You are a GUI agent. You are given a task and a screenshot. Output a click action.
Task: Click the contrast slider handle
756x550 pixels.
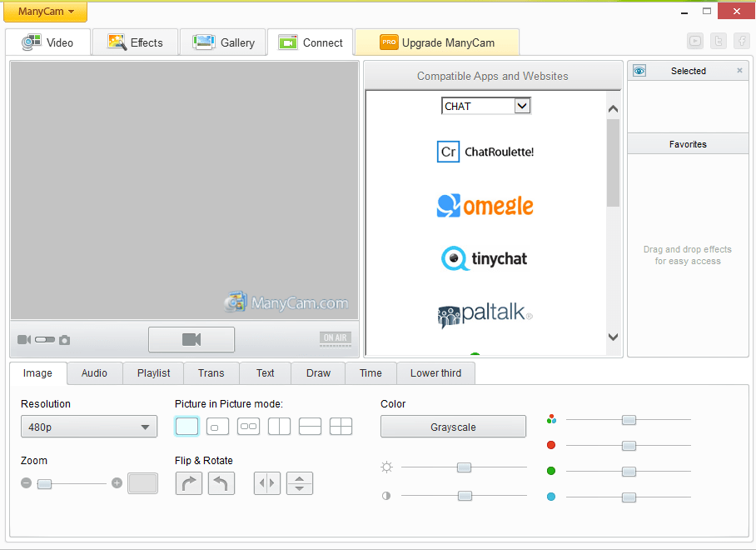465,496
